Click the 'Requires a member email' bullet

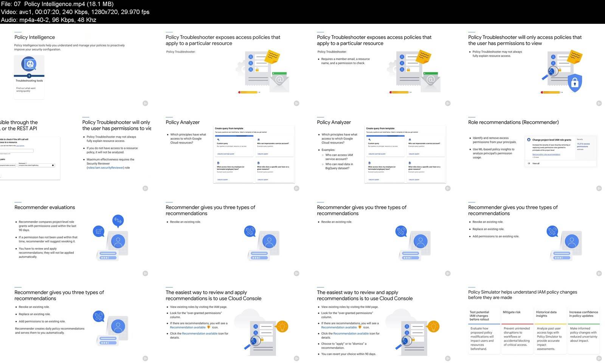pyautogui.click(x=345, y=61)
